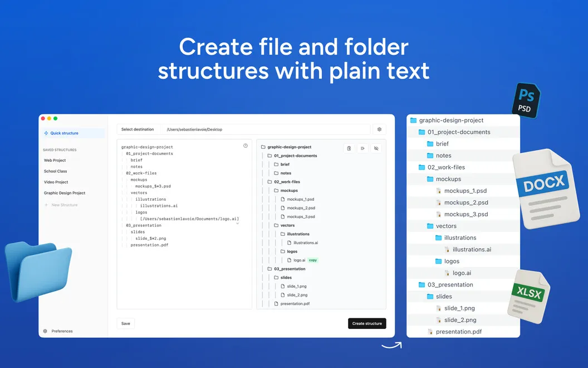This screenshot has height=368, width=588.
Task: Click the brief folder icon in the preview tree
Action: tap(276, 164)
